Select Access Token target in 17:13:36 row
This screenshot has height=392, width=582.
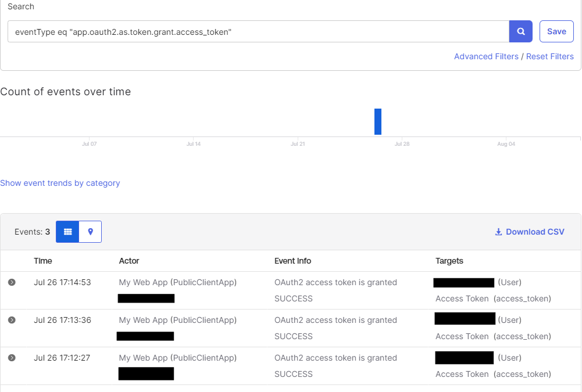tap(462, 336)
